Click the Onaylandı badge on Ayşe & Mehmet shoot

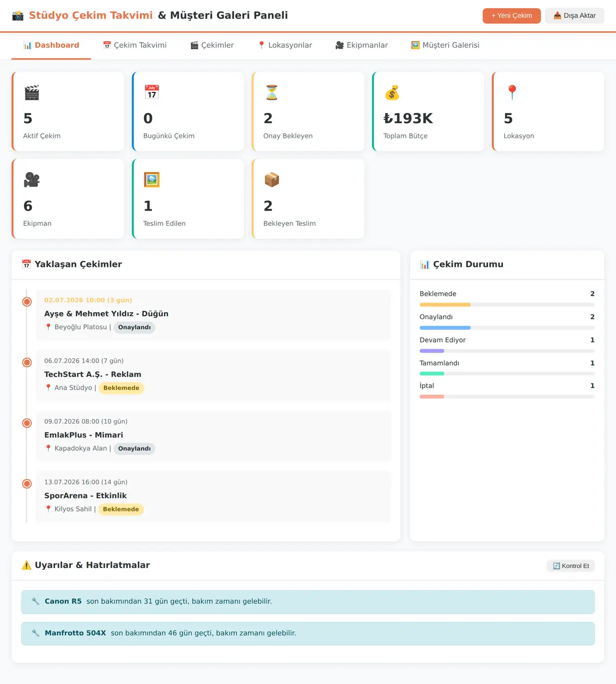pos(134,328)
